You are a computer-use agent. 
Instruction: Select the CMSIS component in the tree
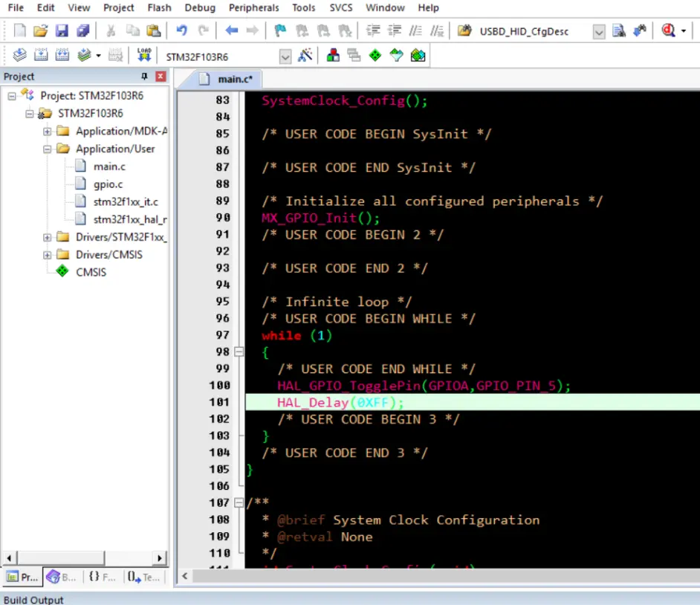coord(91,272)
